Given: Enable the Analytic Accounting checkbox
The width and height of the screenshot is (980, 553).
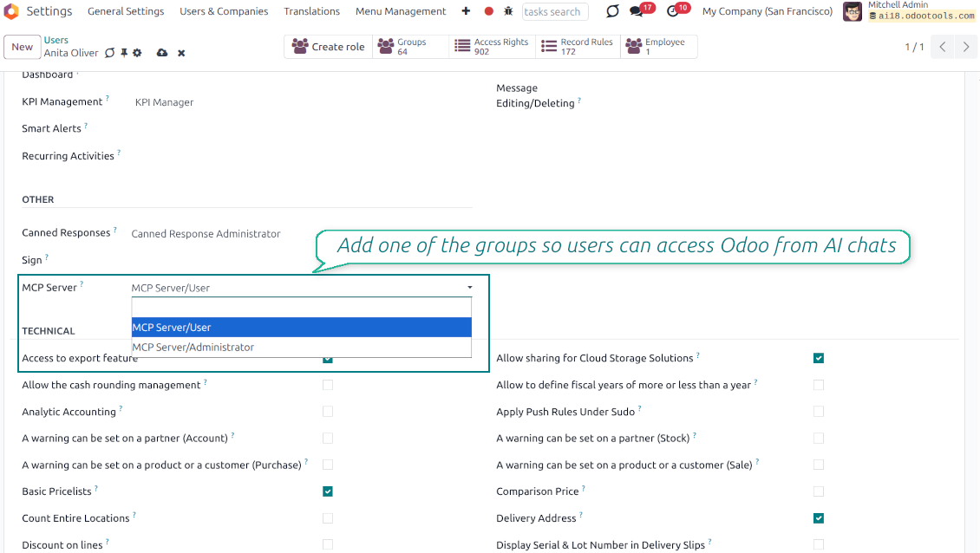Looking at the screenshot, I should click(x=327, y=411).
